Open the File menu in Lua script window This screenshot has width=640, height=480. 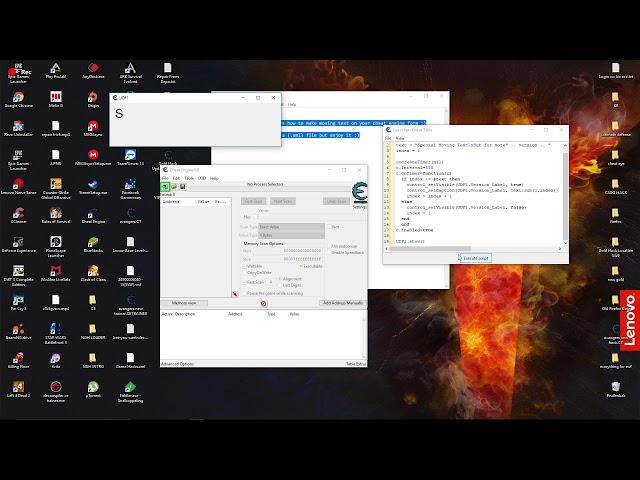388,138
